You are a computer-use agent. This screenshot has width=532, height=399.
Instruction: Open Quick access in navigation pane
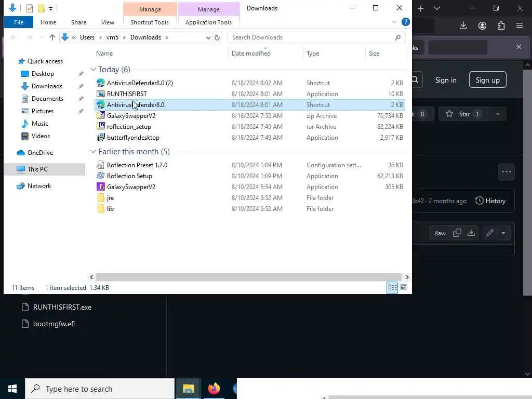point(45,61)
